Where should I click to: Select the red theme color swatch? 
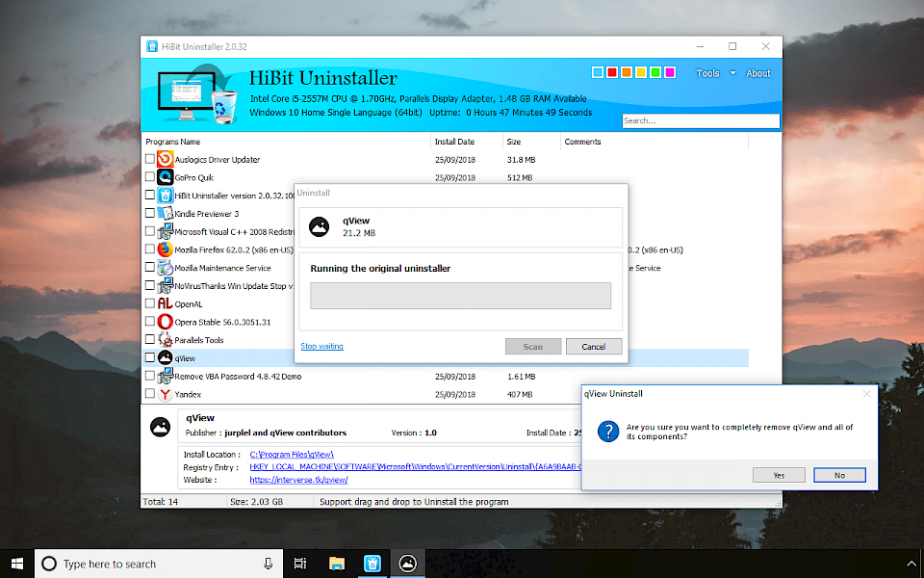pos(612,72)
